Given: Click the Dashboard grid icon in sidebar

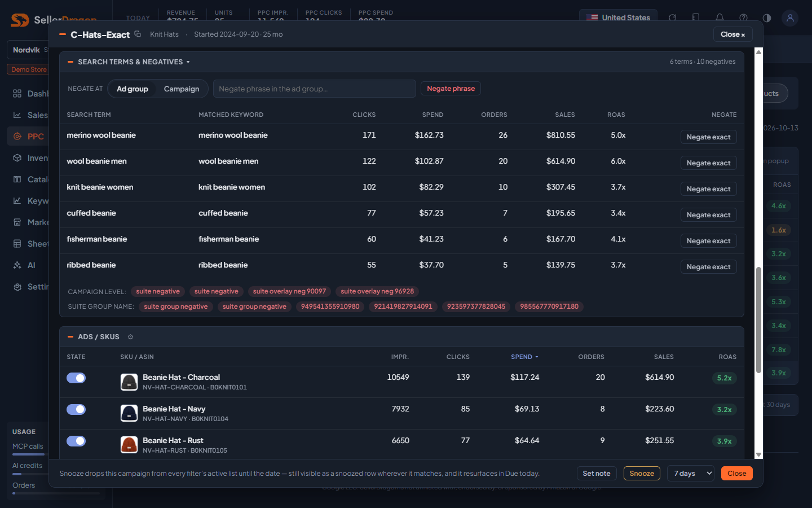Looking at the screenshot, I should (17, 94).
